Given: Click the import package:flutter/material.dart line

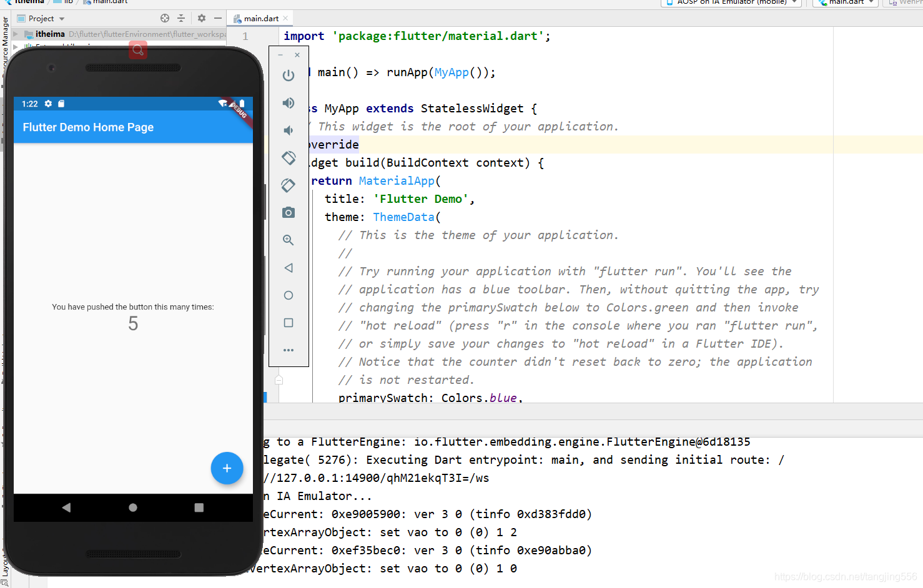Looking at the screenshot, I should point(417,36).
